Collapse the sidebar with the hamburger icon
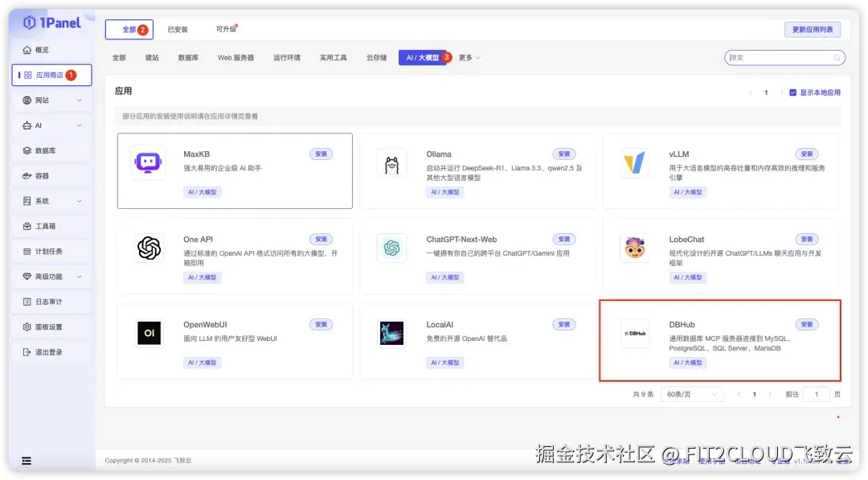This screenshot has width=868, height=480. coord(26,461)
